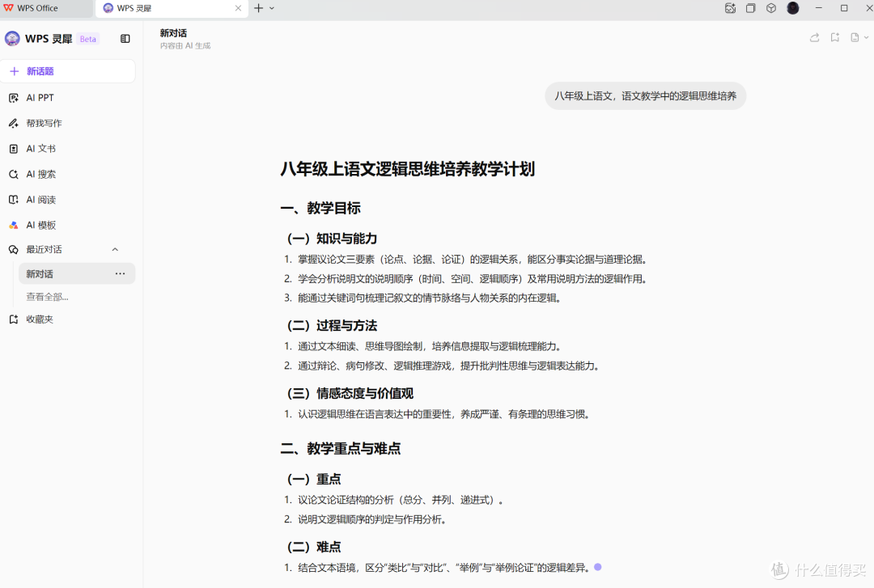
Task: Click the subheading （一）知识与能力
Action: (332, 239)
